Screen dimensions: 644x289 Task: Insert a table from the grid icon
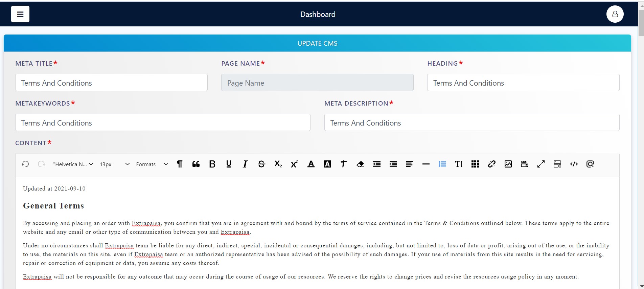point(475,164)
